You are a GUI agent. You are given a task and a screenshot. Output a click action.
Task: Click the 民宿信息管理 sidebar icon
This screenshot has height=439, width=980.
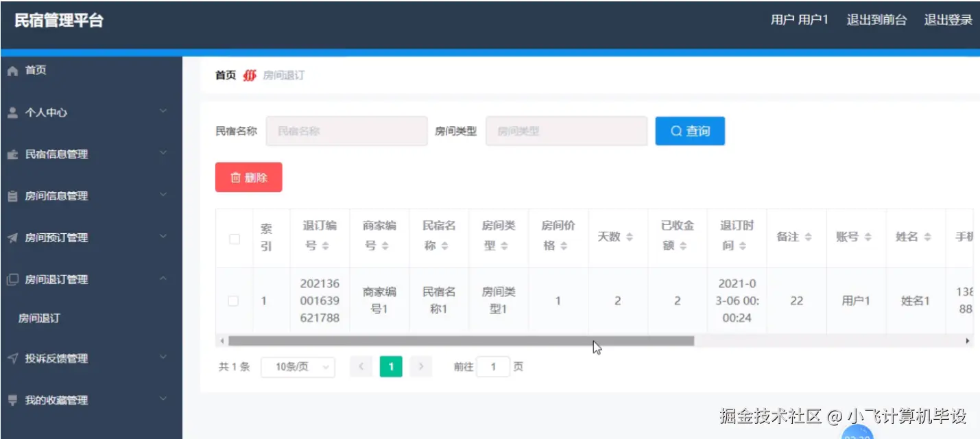[12, 154]
